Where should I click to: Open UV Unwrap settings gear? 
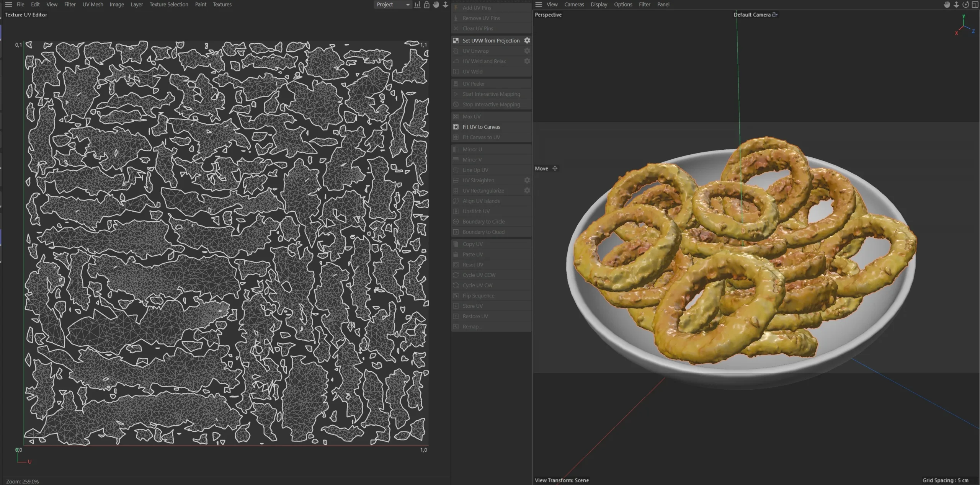[527, 51]
